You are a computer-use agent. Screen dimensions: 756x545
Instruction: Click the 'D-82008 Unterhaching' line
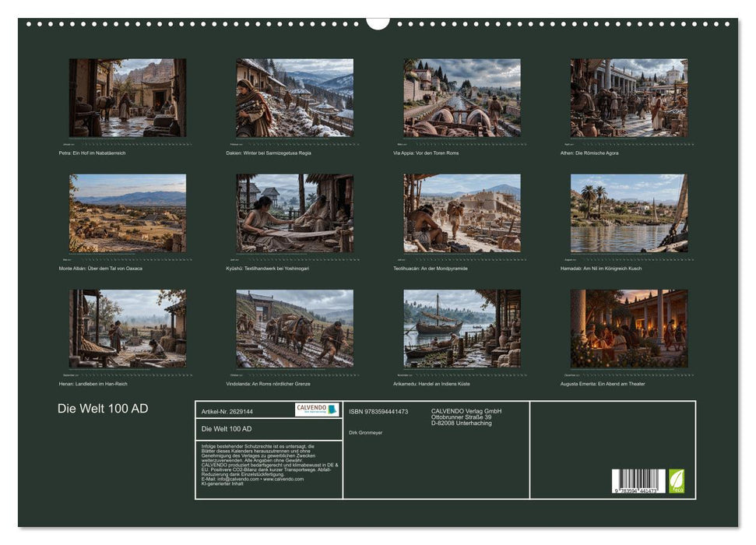click(x=462, y=423)
